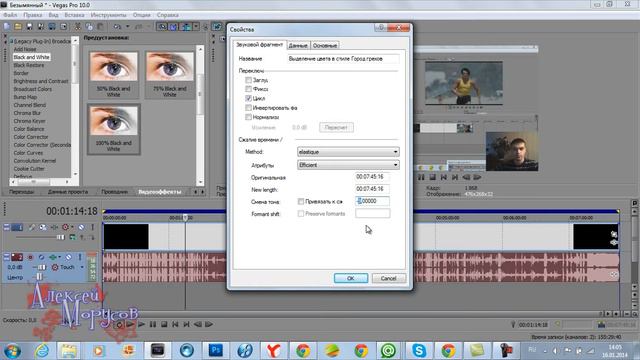This screenshot has height=360, width=640.
Task: Click the Undo toolbar icon
Action: click(x=118, y=27)
